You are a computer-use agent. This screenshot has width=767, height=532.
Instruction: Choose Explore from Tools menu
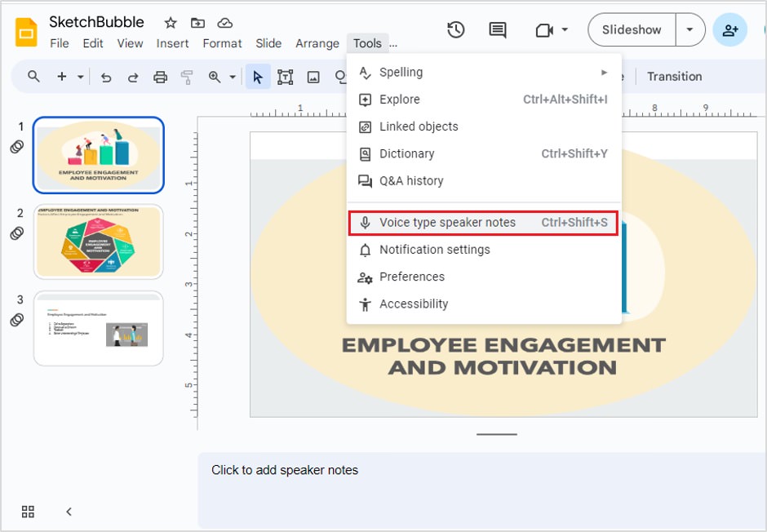(x=484, y=100)
